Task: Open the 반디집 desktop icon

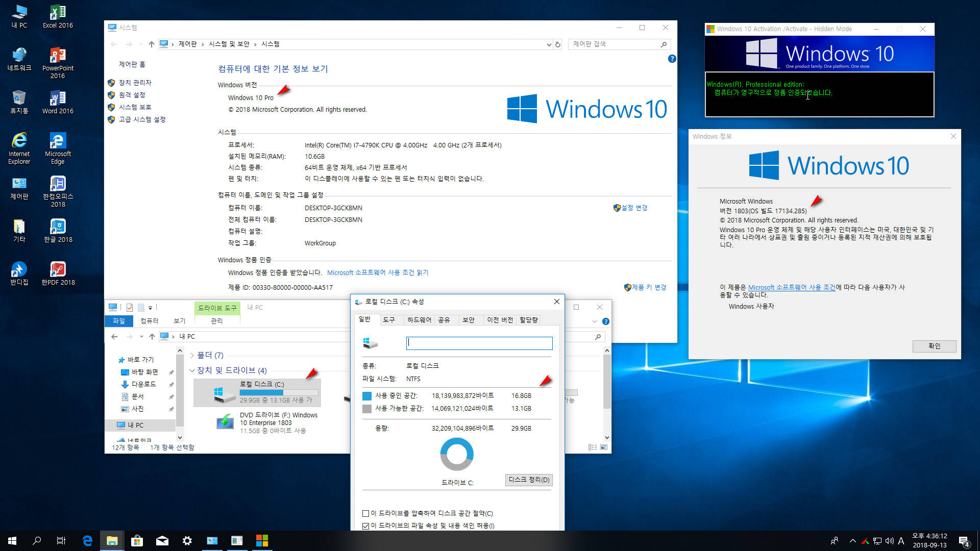Action: coord(19,273)
